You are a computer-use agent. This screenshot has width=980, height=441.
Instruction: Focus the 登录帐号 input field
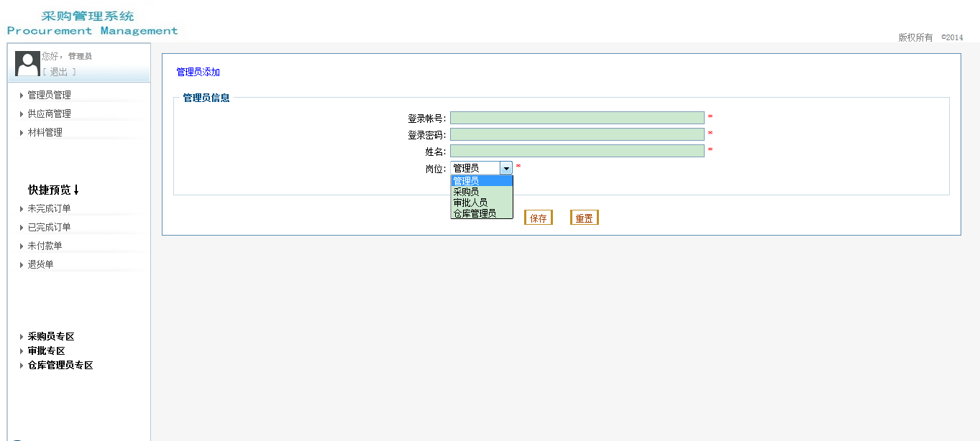click(x=577, y=118)
